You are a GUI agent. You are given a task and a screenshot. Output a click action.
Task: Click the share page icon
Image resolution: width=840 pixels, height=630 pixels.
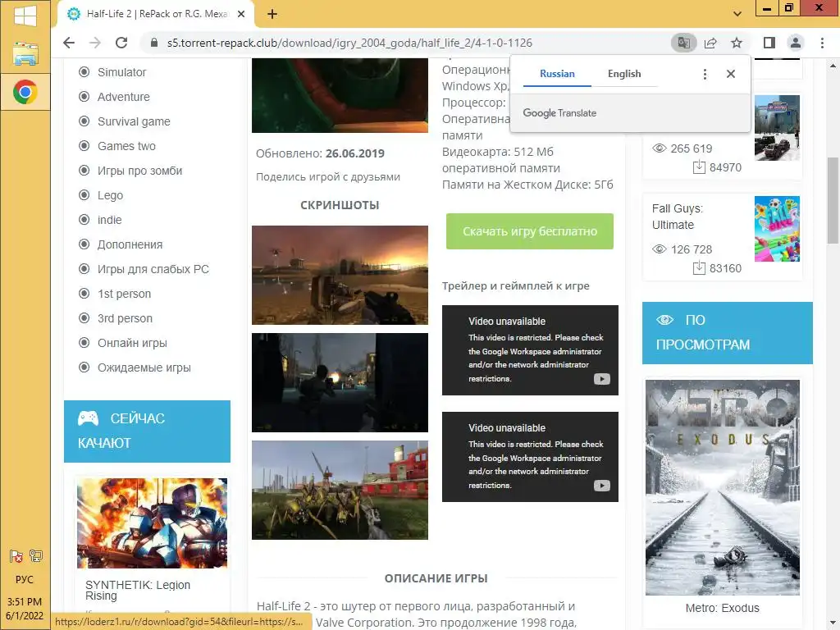(710, 43)
